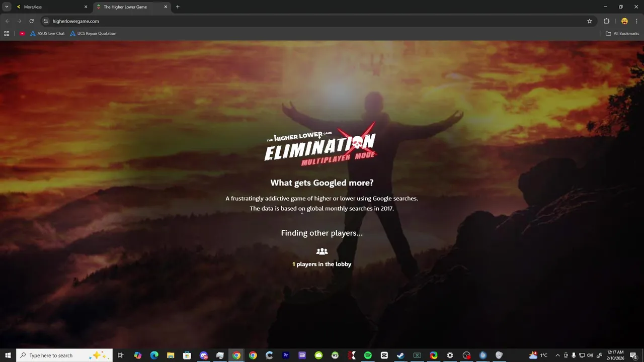
Task: Launch Microsoft Copilot from the taskbar
Action: click(x=138, y=355)
